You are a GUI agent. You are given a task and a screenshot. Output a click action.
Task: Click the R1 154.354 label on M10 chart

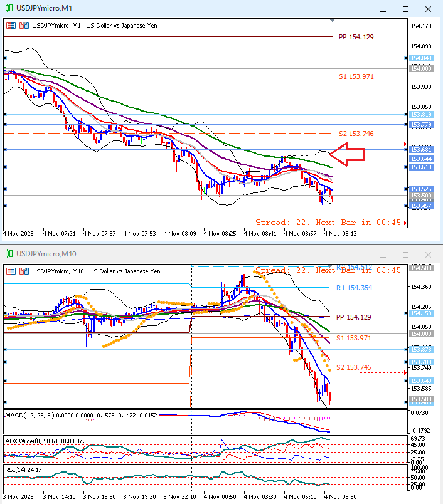[x=354, y=287]
